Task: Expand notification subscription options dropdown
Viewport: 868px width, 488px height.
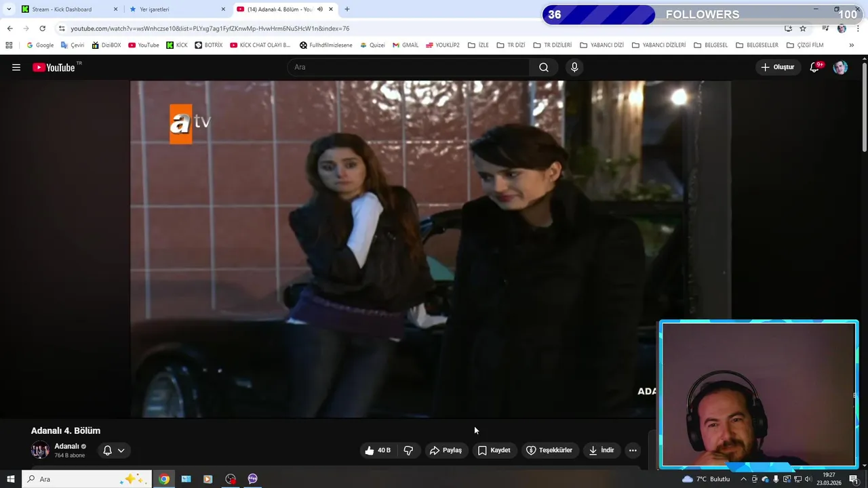Action: [121, 450]
